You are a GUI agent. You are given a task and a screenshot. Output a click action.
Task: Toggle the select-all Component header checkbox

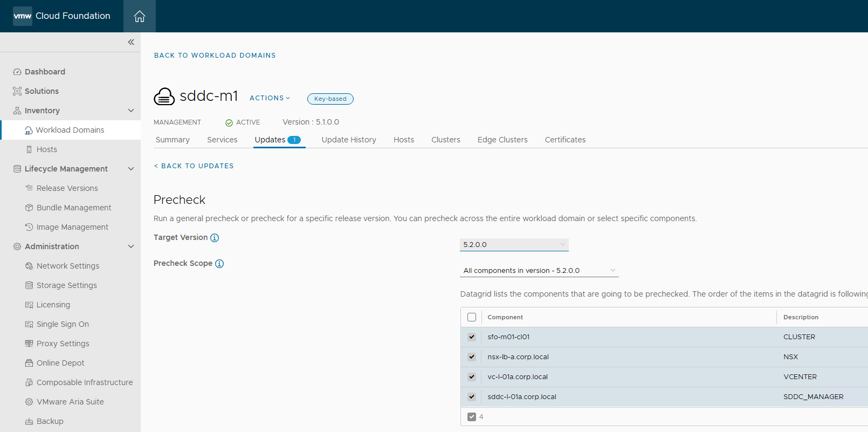(472, 317)
